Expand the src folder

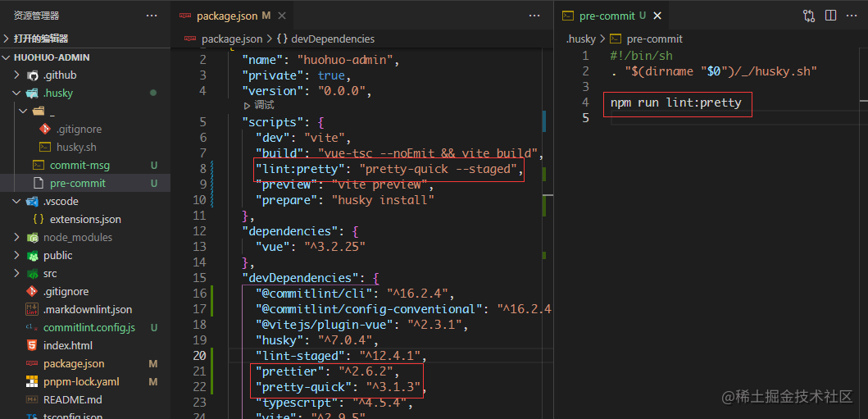coord(17,273)
